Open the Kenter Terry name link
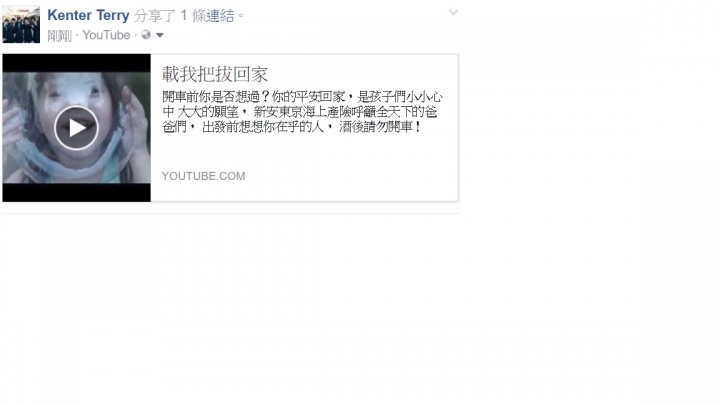Image resolution: width=720 pixels, height=405 pixels. (x=88, y=15)
